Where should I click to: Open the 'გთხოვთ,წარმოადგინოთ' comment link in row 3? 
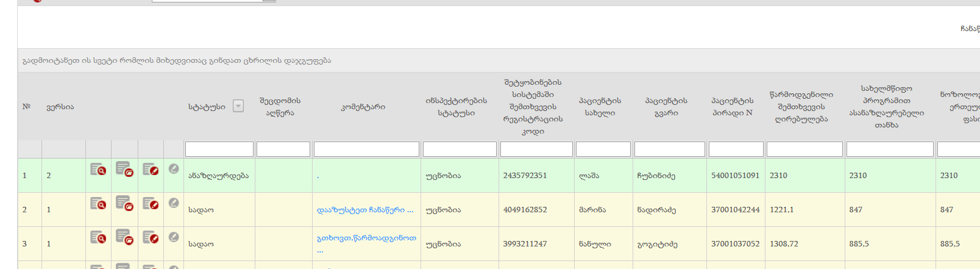coord(366,238)
